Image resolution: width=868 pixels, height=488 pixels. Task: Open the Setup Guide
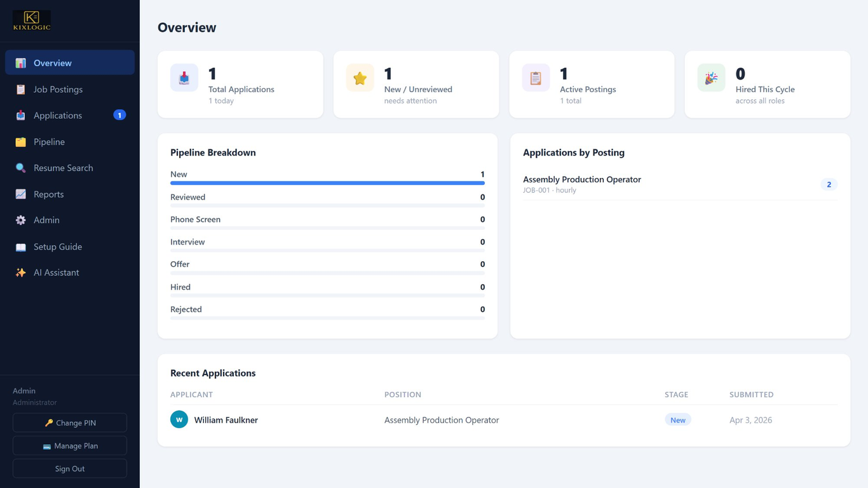coord(70,247)
